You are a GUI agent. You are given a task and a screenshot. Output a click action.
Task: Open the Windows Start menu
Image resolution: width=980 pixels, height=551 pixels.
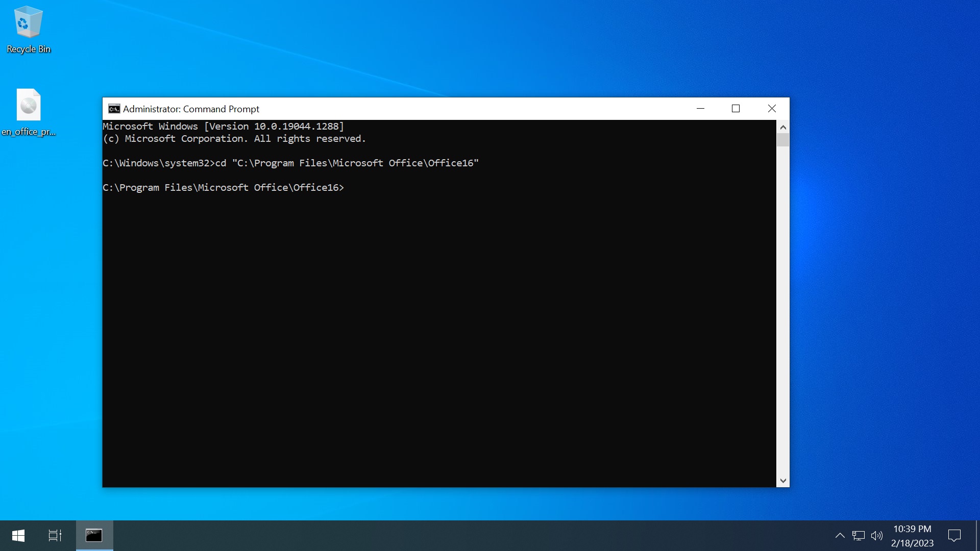coord(18,536)
